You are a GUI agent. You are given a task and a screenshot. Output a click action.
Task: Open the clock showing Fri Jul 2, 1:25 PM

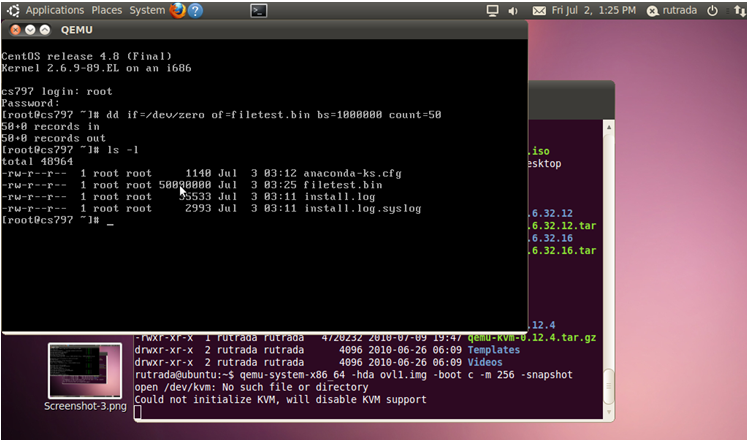594,10
